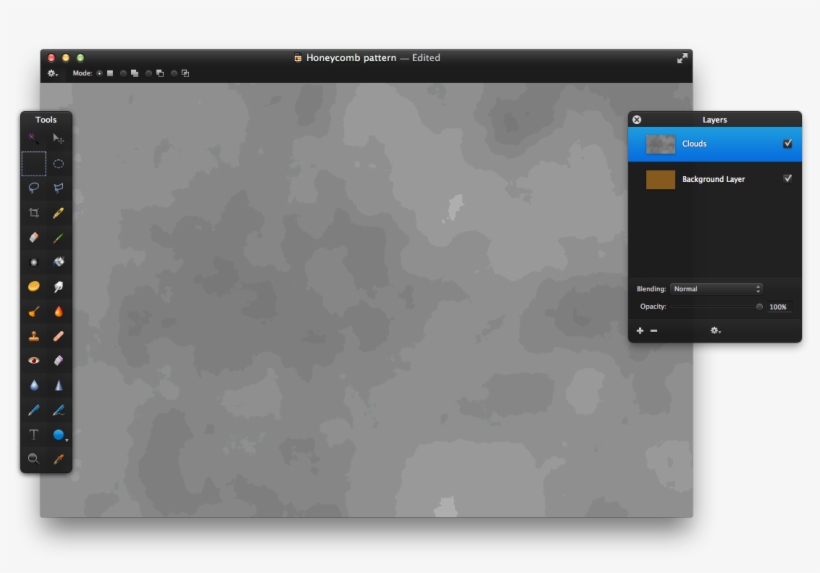Open gear options menu in toolbar
The image size is (820, 573).
[52, 73]
